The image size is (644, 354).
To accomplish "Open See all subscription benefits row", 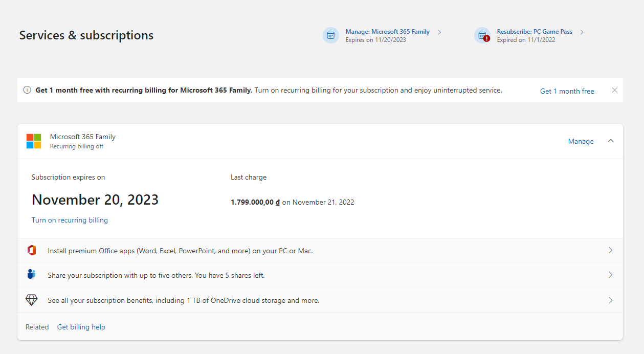I will [x=320, y=300].
